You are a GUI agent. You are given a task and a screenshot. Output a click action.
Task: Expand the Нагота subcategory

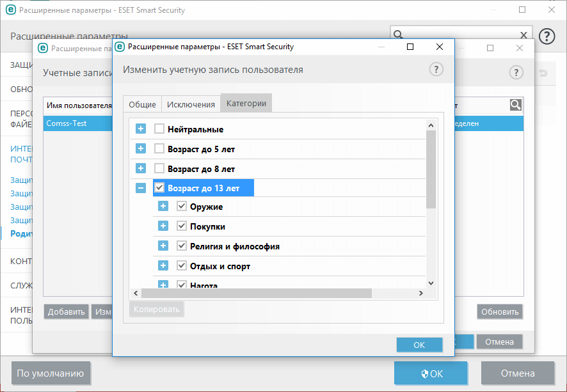click(163, 285)
